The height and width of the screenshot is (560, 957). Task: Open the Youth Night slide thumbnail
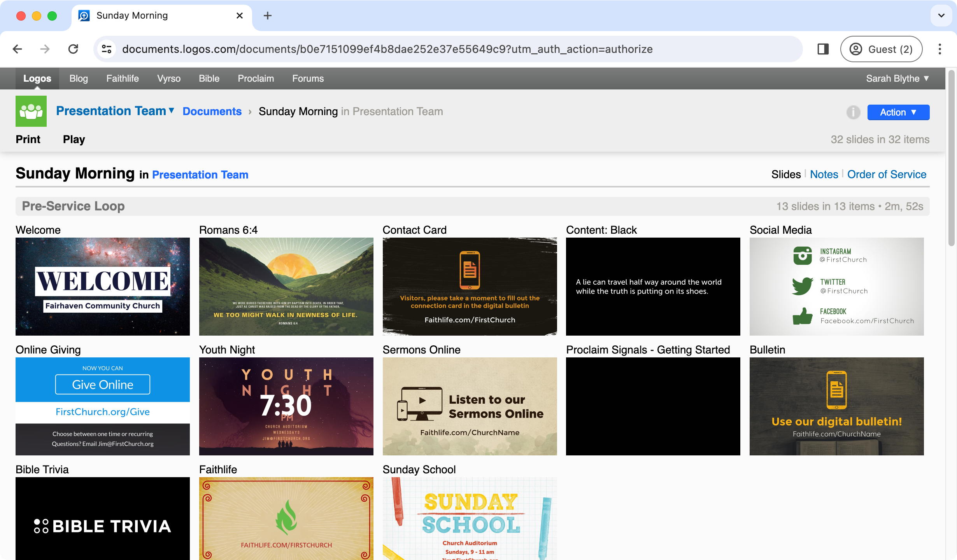pyautogui.click(x=286, y=406)
